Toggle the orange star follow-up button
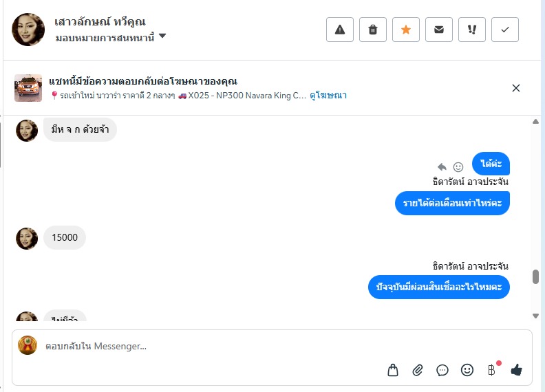Screen dimensions: 545x392 click(x=406, y=30)
